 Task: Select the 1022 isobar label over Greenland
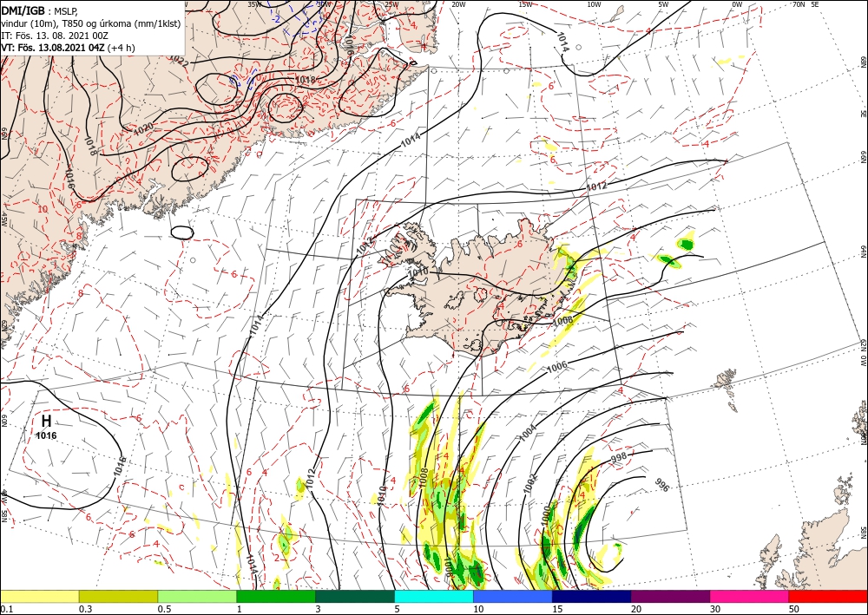pyautogui.click(x=178, y=59)
